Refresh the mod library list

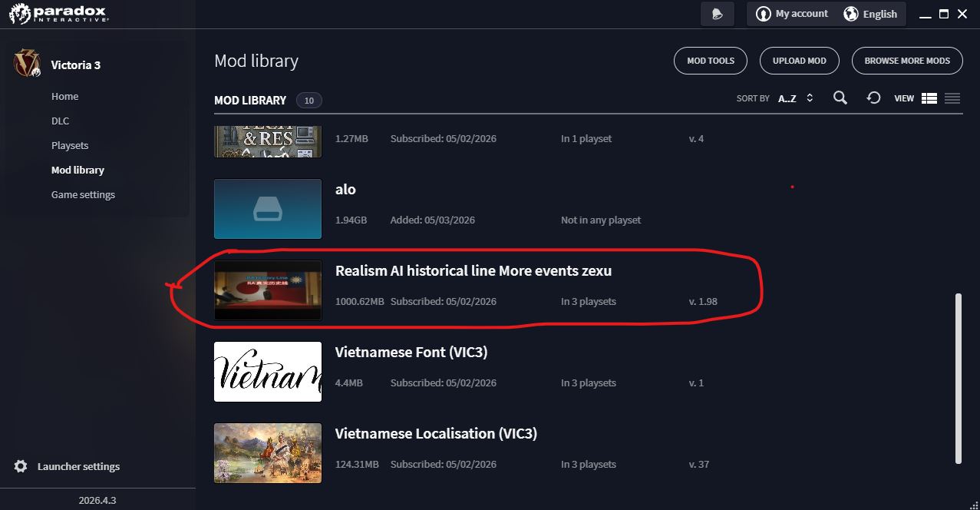click(x=873, y=98)
